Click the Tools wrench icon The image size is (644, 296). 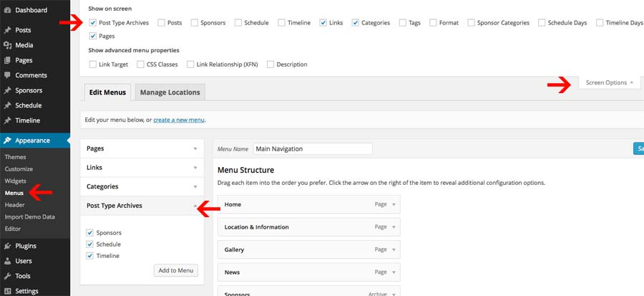(x=7, y=276)
